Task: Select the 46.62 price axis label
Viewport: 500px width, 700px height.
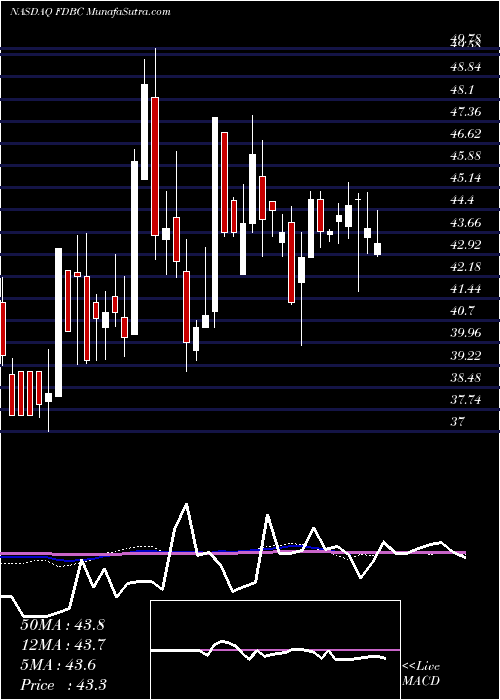Action: click(466, 133)
